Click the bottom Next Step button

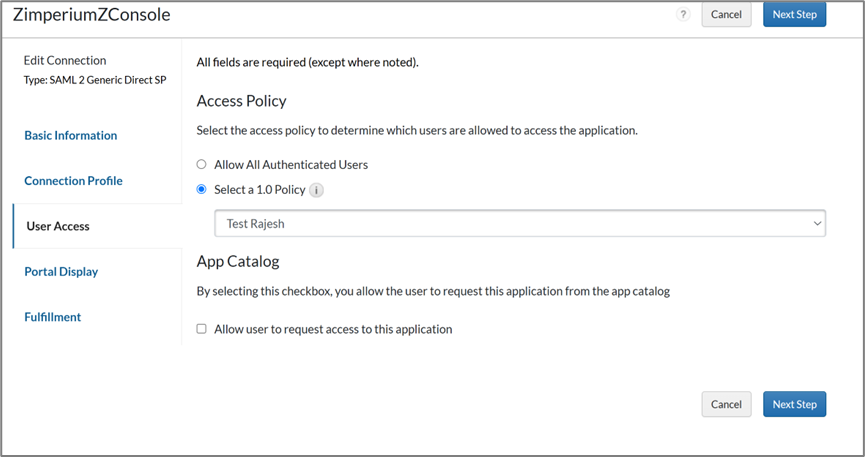point(794,404)
